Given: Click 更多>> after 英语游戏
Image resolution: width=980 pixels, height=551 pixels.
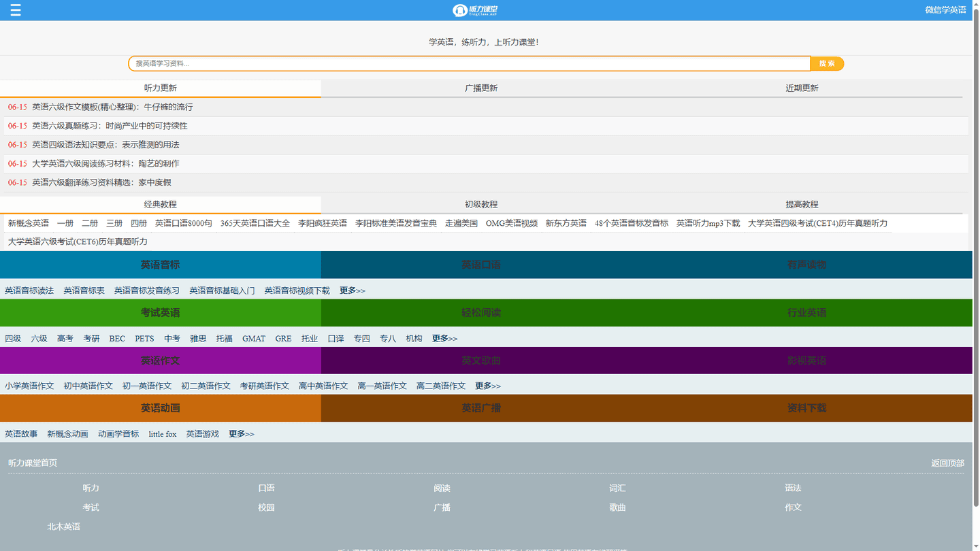Looking at the screenshot, I should 242,434.
